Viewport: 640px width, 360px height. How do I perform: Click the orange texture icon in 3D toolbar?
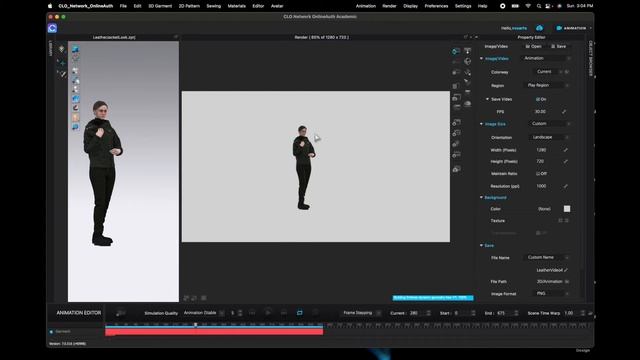[76, 118]
